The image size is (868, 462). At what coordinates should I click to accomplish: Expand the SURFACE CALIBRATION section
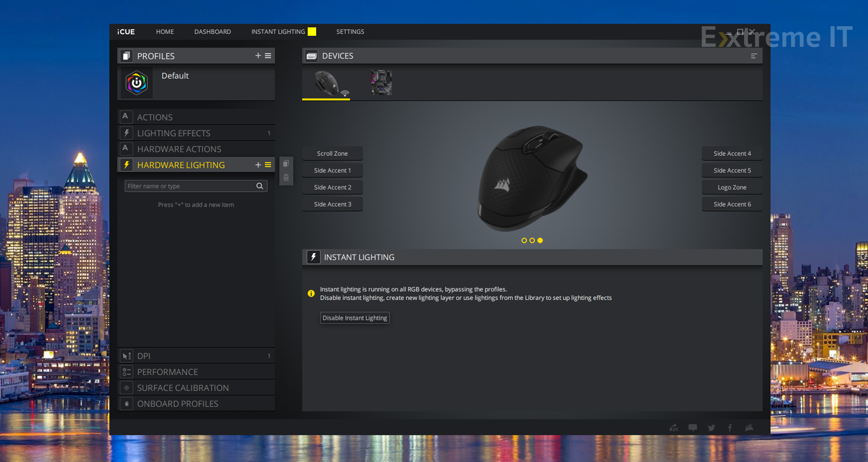[197, 387]
